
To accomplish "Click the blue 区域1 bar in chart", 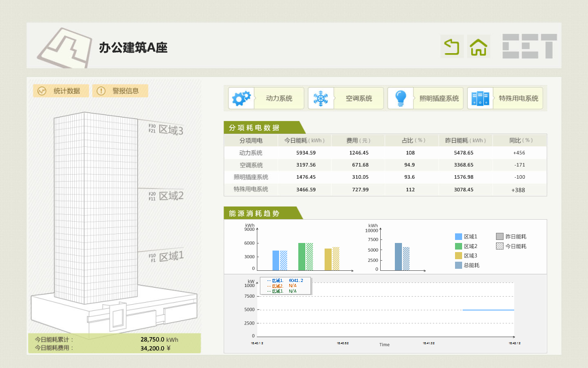I will [x=276, y=261].
